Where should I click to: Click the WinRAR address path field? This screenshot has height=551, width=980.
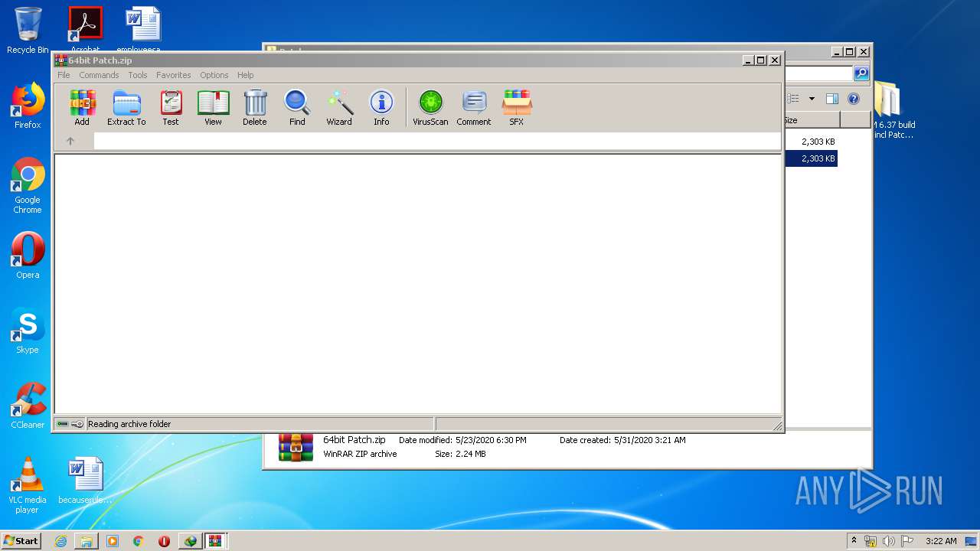[x=437, y=141]
